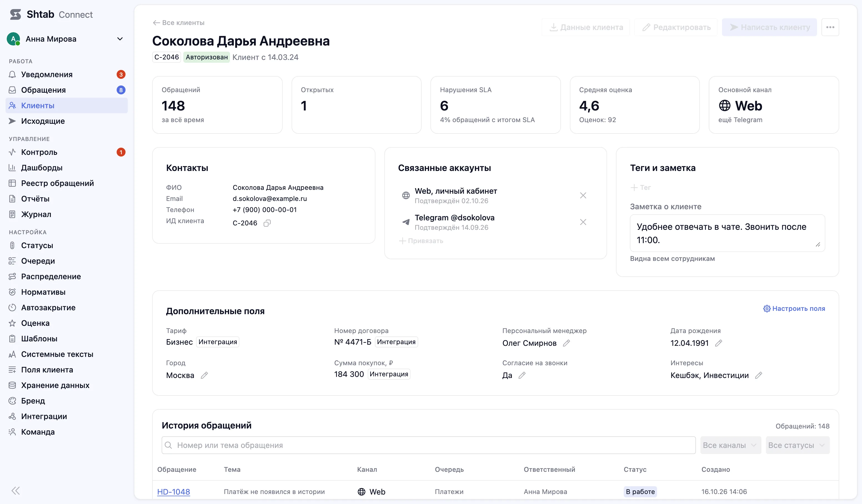This screenshot has width=862, height=504.
Task: Edit the Согласие на звонки pencil
Action: point(522,376)
